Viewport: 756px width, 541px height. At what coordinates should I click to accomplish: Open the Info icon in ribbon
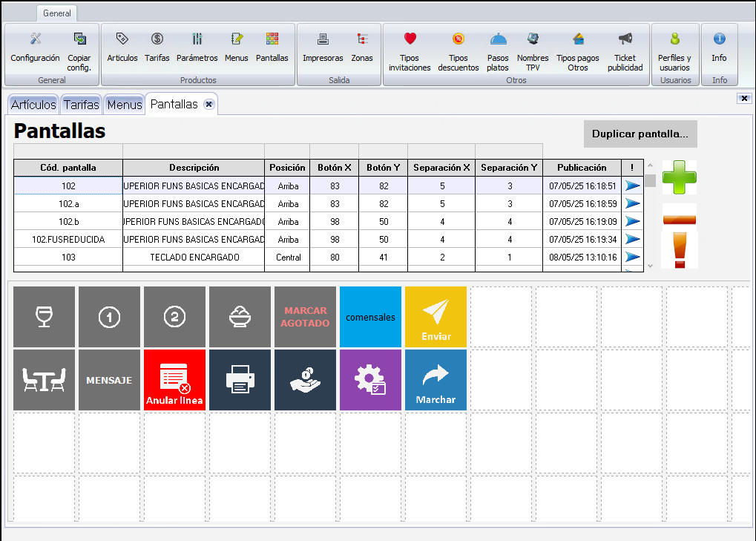[719, 47]
